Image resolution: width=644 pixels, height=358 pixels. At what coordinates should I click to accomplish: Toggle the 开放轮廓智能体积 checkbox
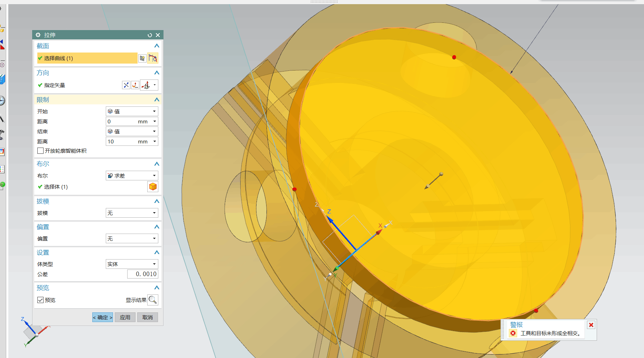(x=40, y=151)
